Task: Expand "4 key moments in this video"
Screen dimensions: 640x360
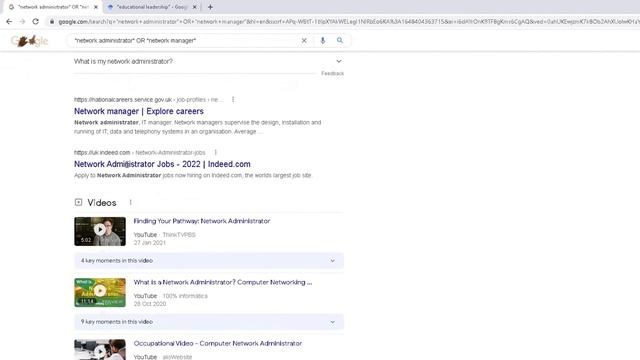Action: tap(209, 260)
